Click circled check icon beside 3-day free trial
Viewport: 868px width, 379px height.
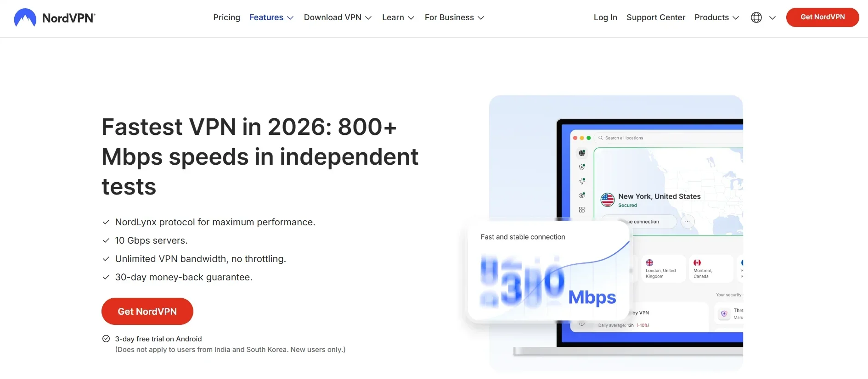[x=106, y=339]
